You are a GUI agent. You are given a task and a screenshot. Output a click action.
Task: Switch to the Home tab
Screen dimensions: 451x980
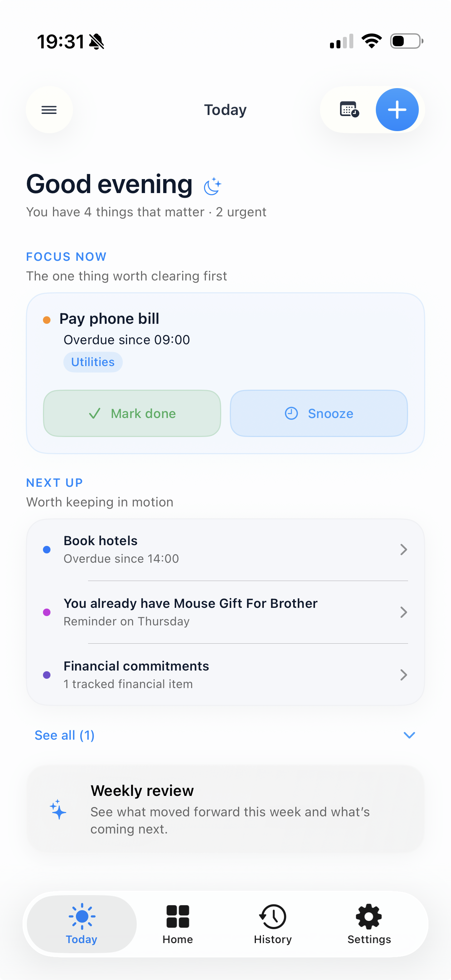click(x=178, y=924)
